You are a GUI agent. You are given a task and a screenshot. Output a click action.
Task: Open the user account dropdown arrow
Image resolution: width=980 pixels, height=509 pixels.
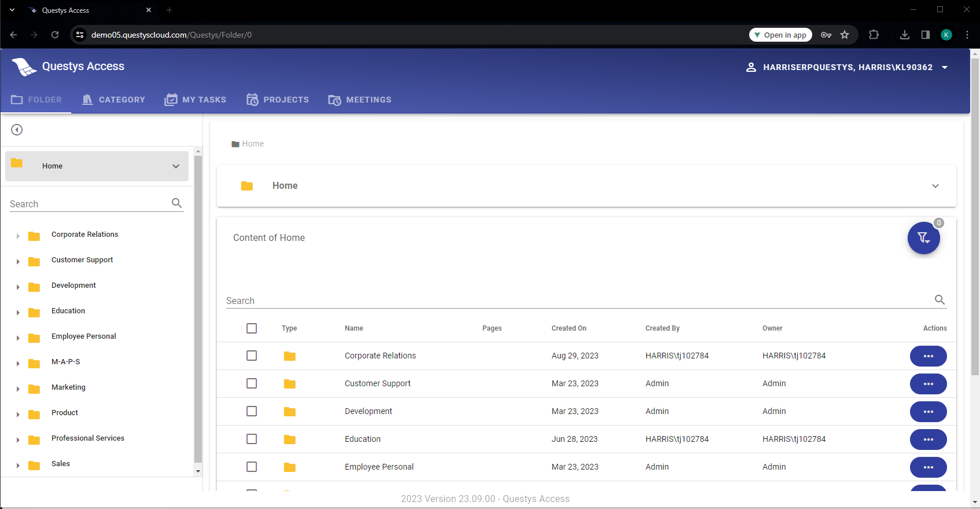(945, 67)
